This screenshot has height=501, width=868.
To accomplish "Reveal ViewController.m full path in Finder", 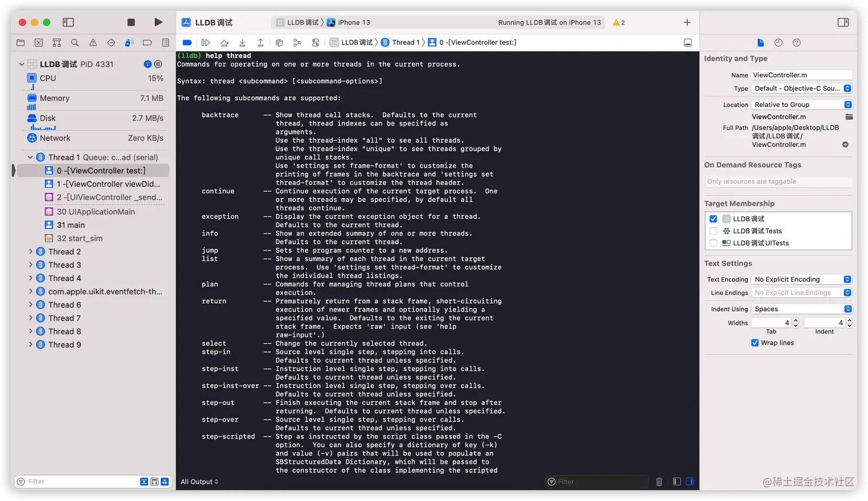I will click(x=845, y=145).
